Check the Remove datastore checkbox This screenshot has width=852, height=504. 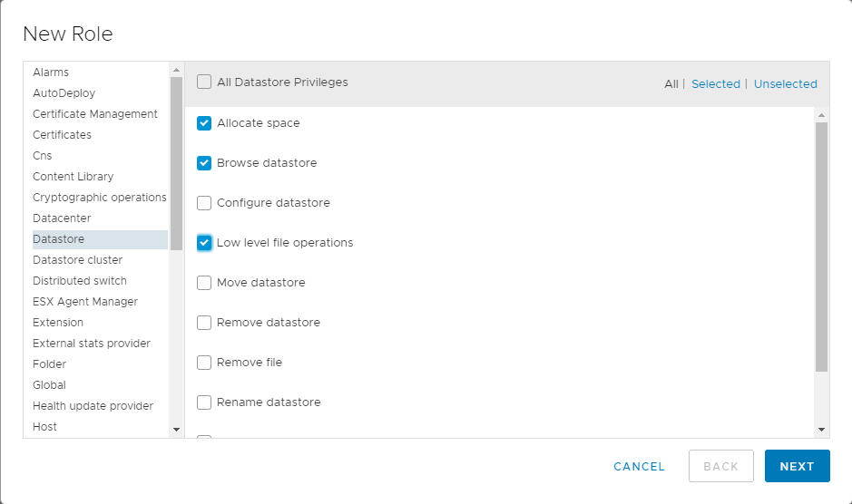pos(204,323)
